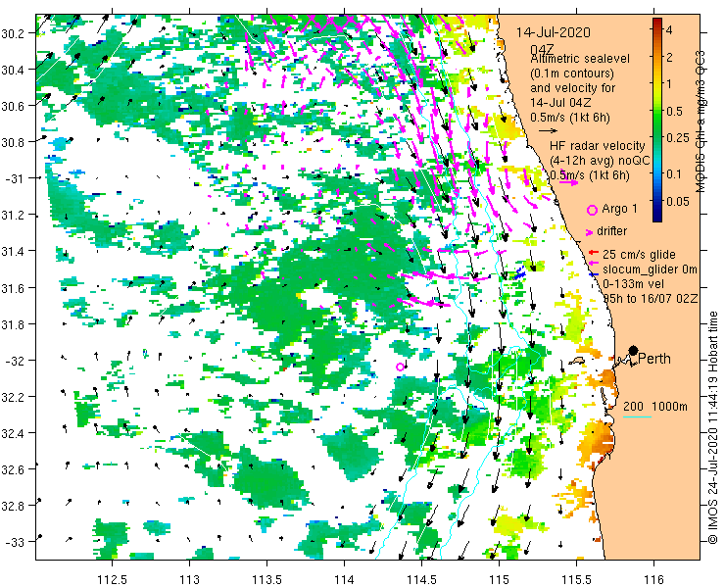
Task: Click the IMOS copyright timestamp text
Action: click(x=712, y=427)
